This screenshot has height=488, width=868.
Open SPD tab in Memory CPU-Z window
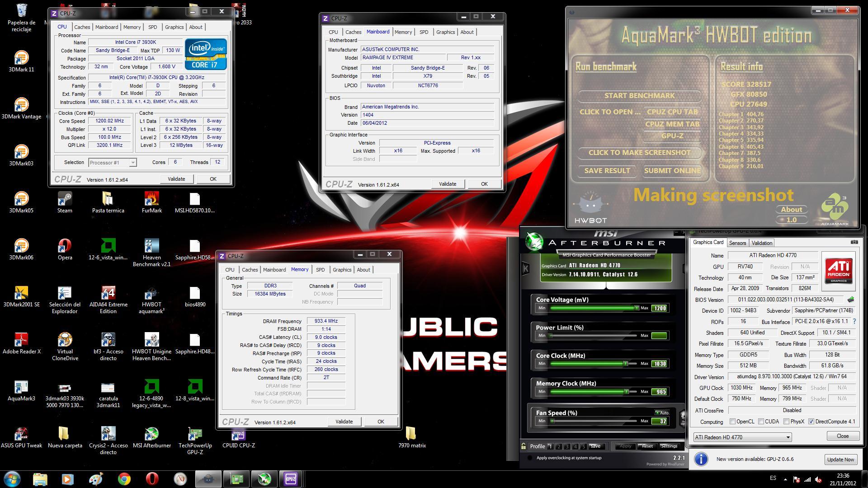(x=320, y=270)
